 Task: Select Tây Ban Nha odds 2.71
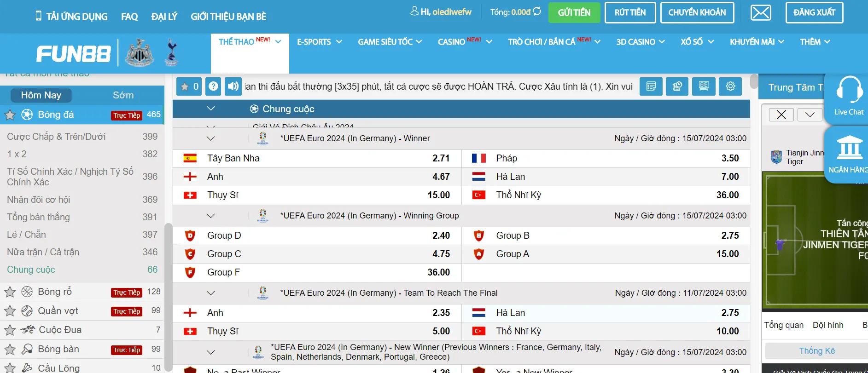pyautogui.click(x=441, y=158)
